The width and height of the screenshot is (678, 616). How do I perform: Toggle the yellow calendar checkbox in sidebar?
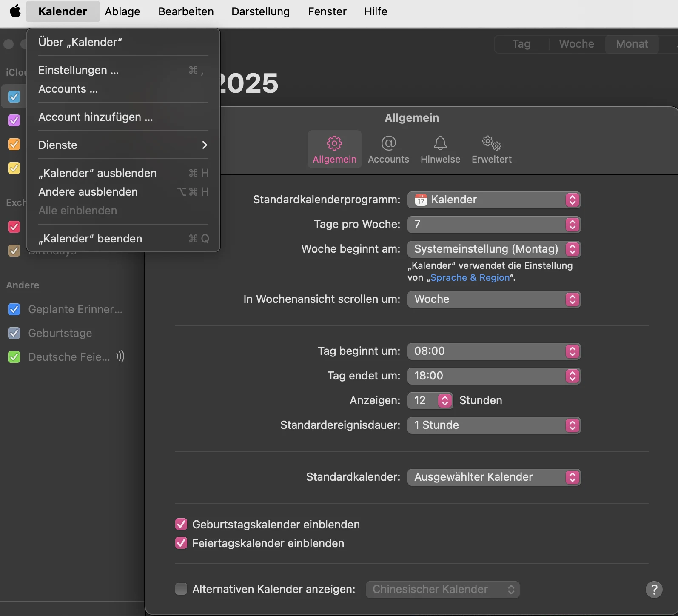14,168
